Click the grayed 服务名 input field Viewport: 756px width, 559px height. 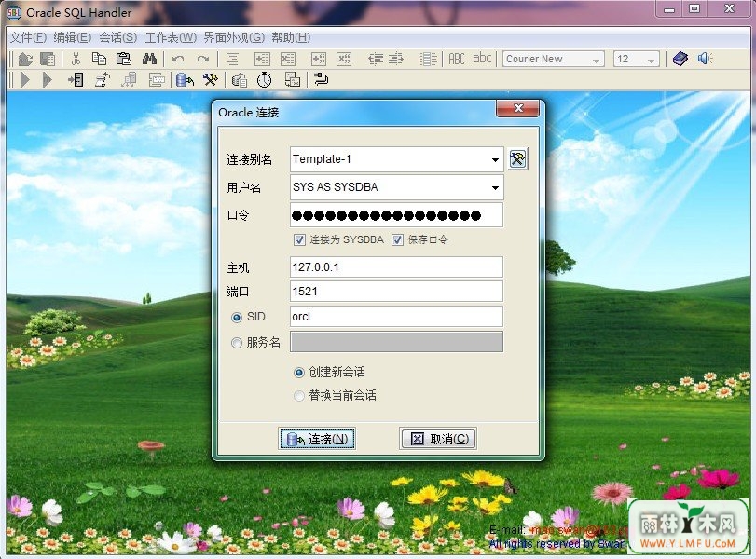396,342
